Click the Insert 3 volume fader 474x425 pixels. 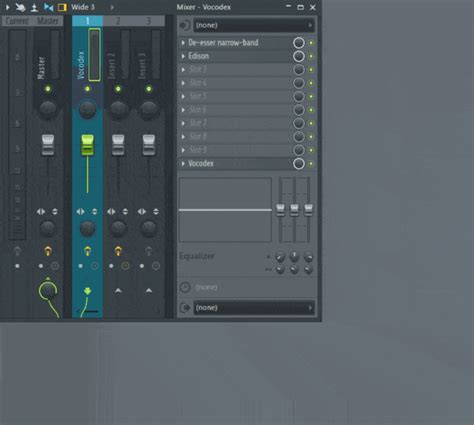(149, 145)
